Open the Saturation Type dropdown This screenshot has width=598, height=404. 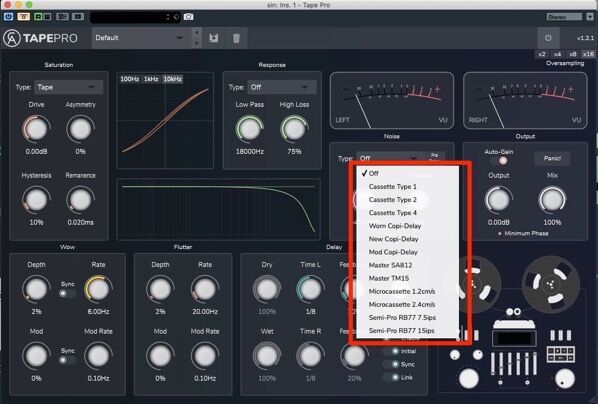coord(69,87)
